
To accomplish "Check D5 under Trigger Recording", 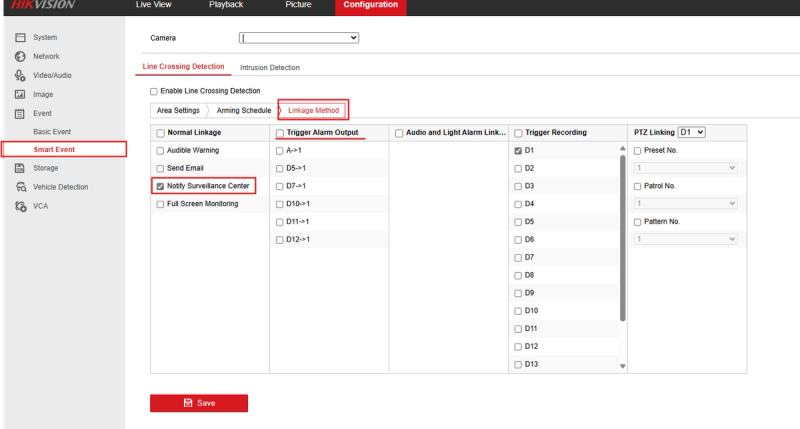I will (518, 222).
